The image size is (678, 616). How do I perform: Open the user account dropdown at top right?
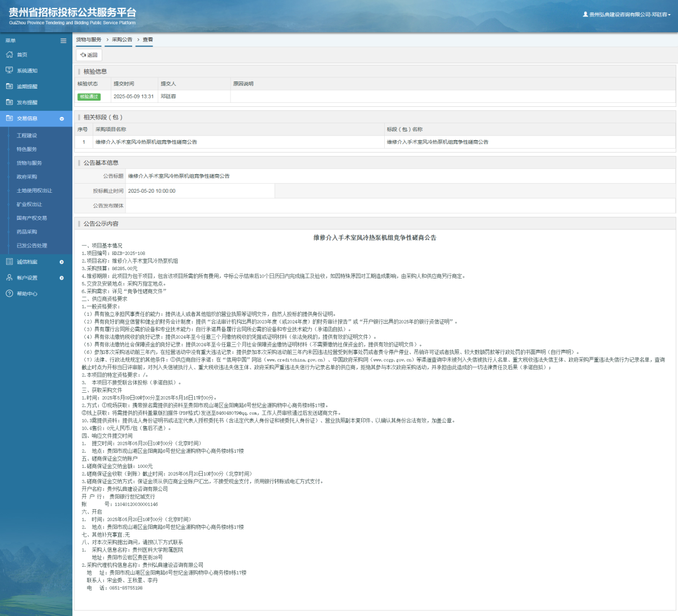coord(627,15)
